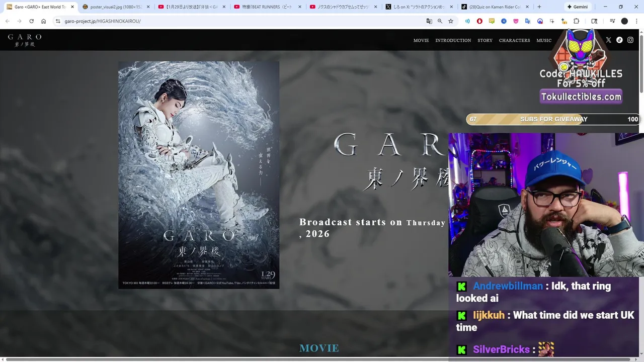644x362 pixels.
Task: Open a new browser tab
Action: pyautogui.click(x=539, y=7)
